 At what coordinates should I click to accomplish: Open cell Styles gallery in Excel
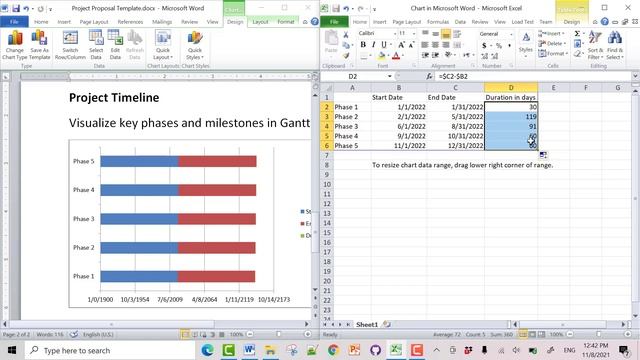[x=526, y=44]
